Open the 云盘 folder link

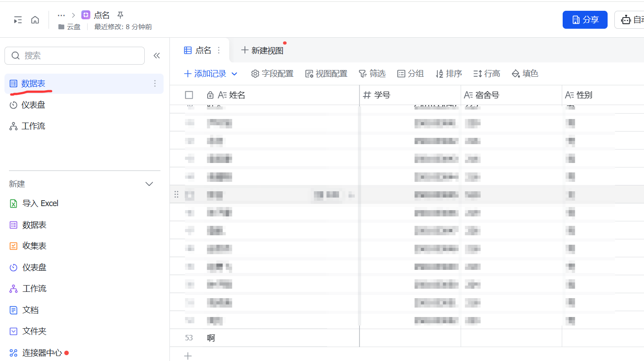point(70,27)
